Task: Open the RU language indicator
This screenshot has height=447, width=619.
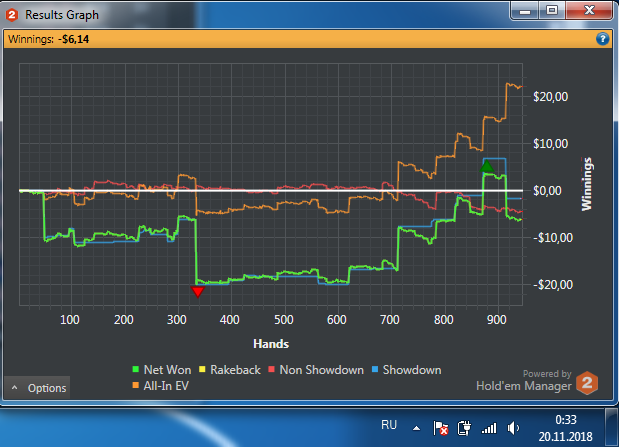Action: pos(389,425)
